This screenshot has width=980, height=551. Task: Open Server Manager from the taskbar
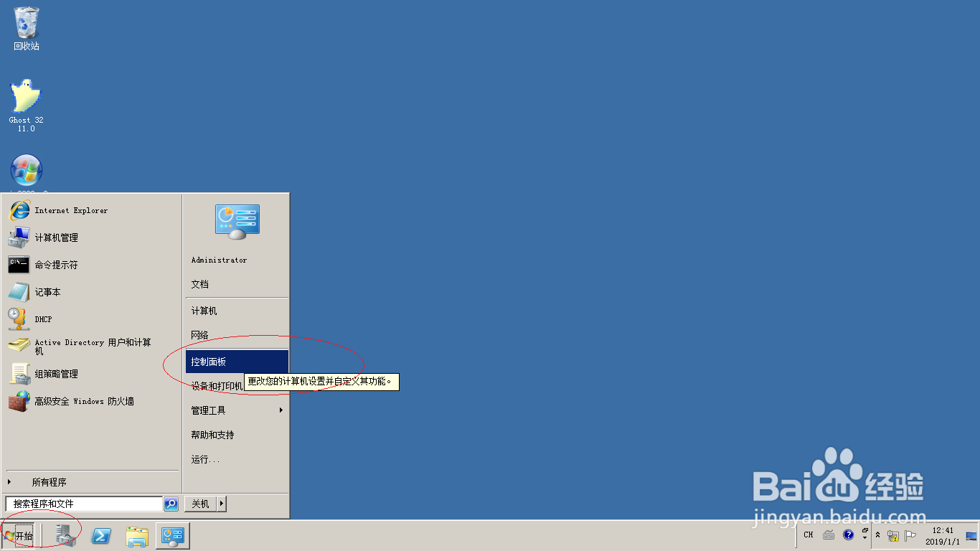pos(66,535)
